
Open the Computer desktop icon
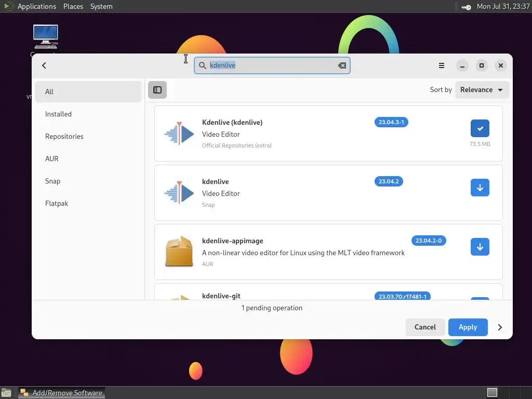tap(46, 37)
